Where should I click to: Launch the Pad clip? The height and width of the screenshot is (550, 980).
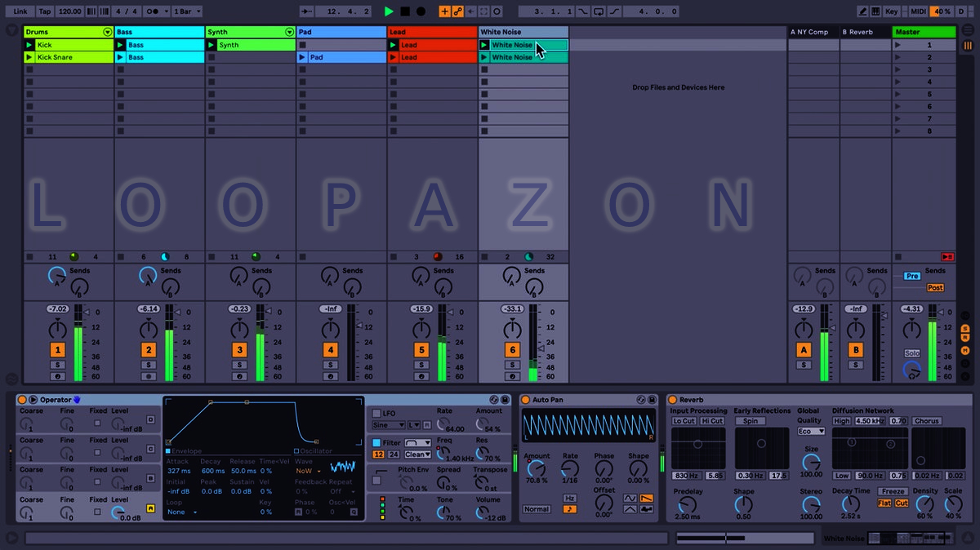click(303, 57)
